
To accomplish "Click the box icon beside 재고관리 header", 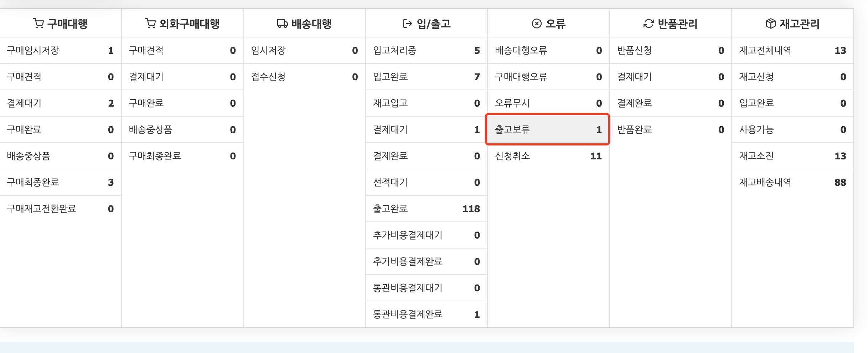I will [x=771, y=24].
